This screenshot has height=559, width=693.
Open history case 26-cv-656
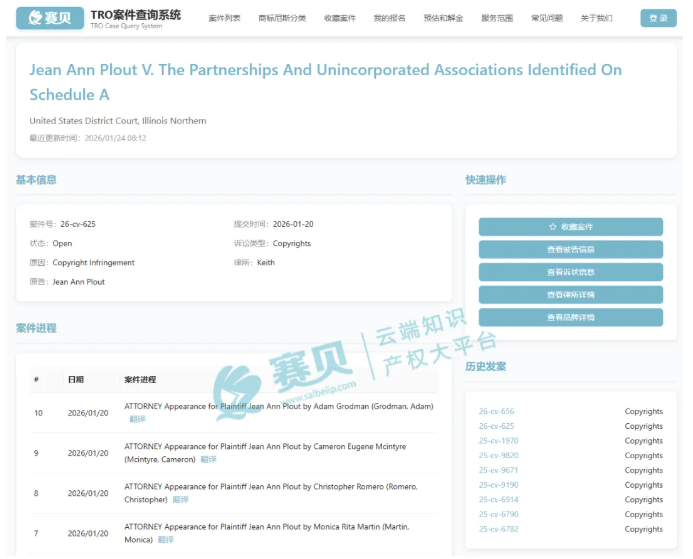496,411
